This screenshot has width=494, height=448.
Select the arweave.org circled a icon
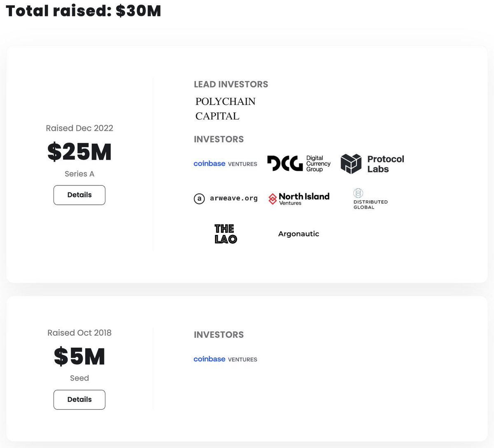199,199
